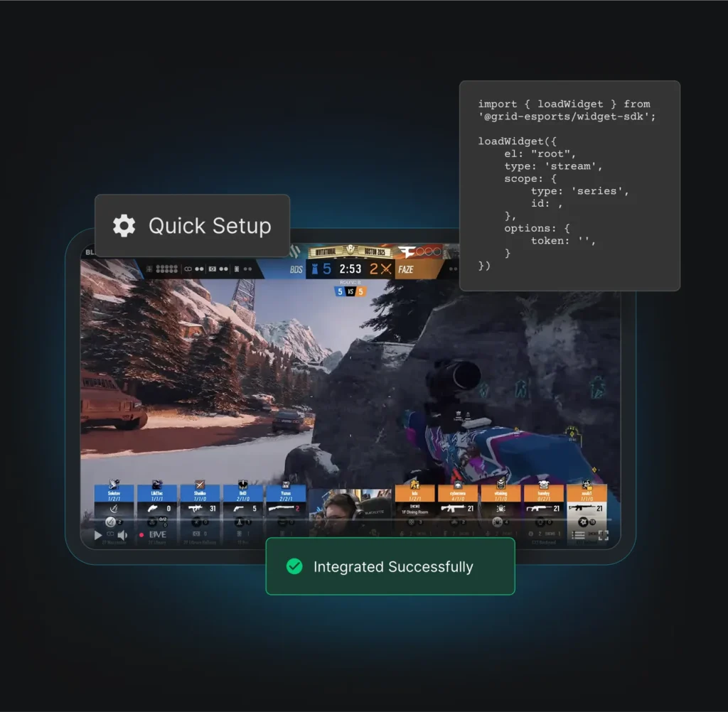Click the Quick Setup gear icon
The image size is (728, 712).
tap(124, 226)
